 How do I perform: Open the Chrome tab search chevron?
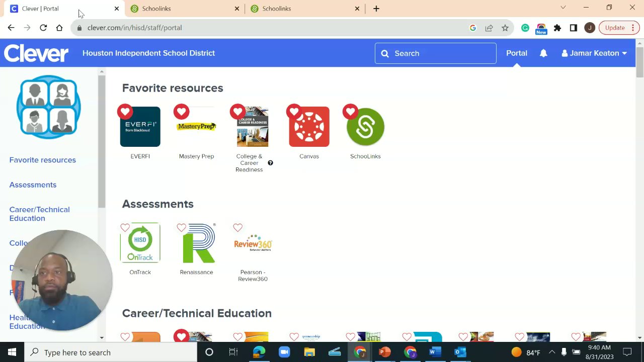(x=563, y=8)
